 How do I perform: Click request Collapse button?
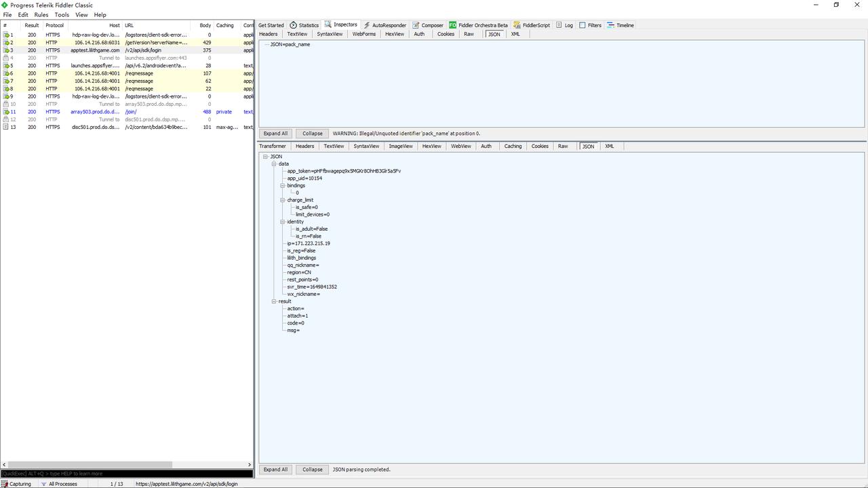tap(313, 134)
